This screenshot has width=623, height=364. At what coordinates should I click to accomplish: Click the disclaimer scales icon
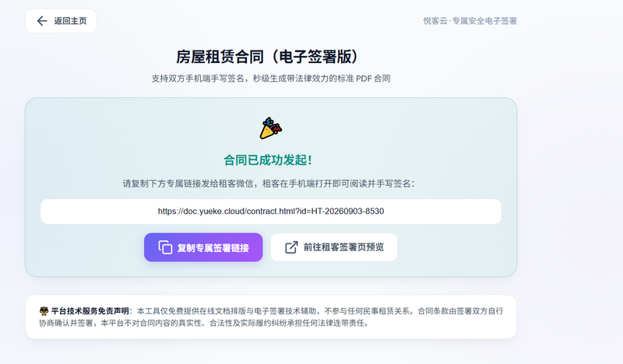pos(44,311)
